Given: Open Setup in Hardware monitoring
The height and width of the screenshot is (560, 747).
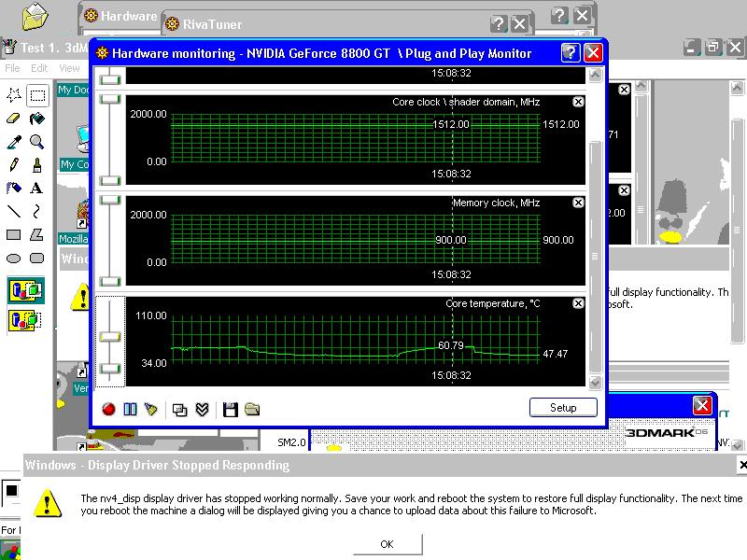Looking at the screenshot, I should point(563,408).
